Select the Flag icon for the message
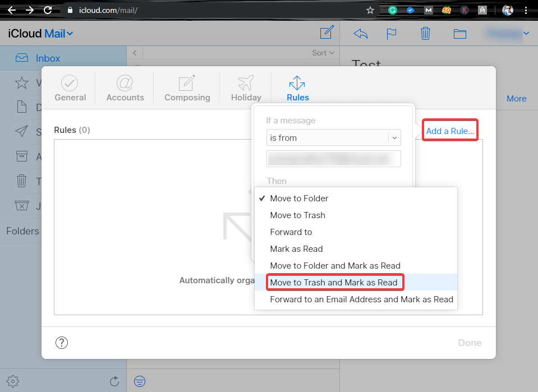 (x=392, y=34)
